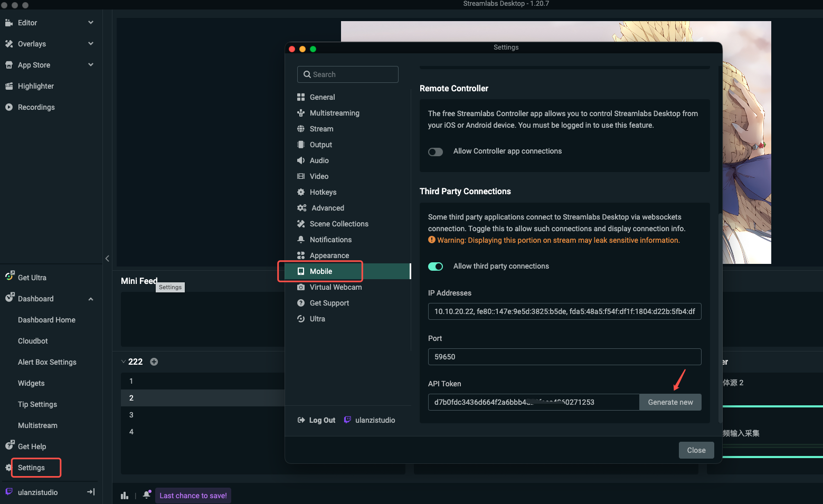Click the Multistreaming icon in Settings
This screenshot has height=504, width=823.
tap(301, 113)
